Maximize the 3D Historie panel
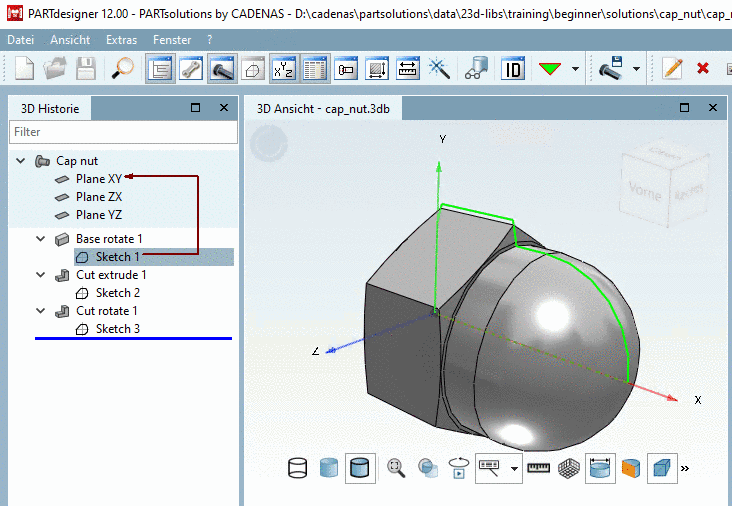This screenshot has height=506, width=732. 196,108
